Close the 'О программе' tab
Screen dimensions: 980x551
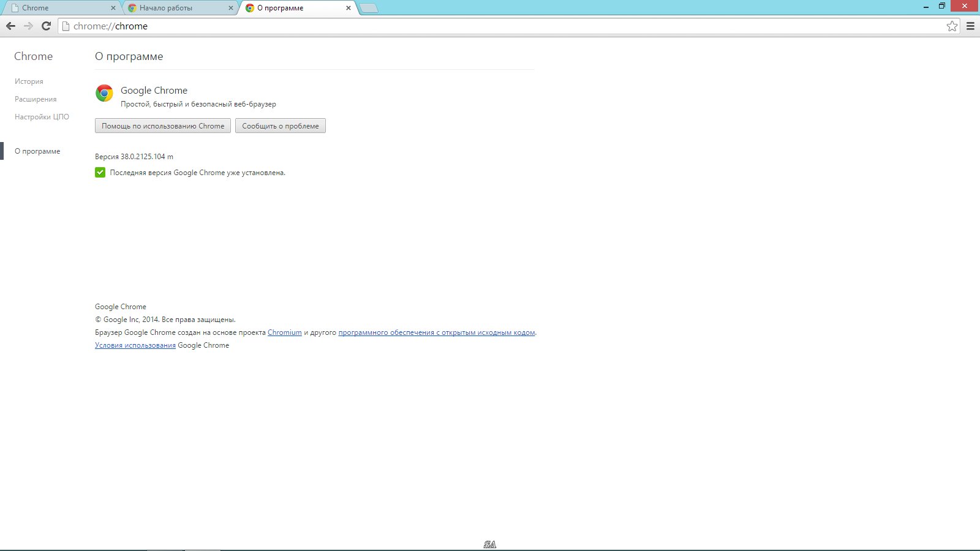pos(349,8)
